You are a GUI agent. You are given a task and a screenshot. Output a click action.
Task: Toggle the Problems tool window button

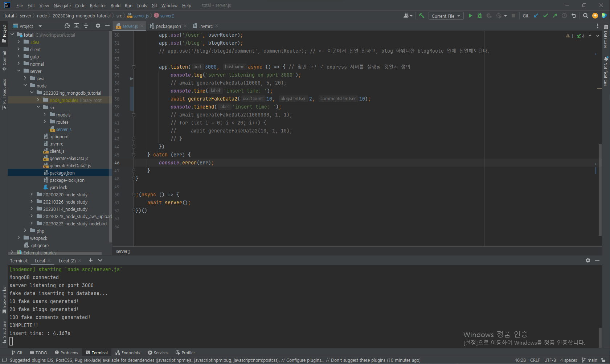coord(66,352)
